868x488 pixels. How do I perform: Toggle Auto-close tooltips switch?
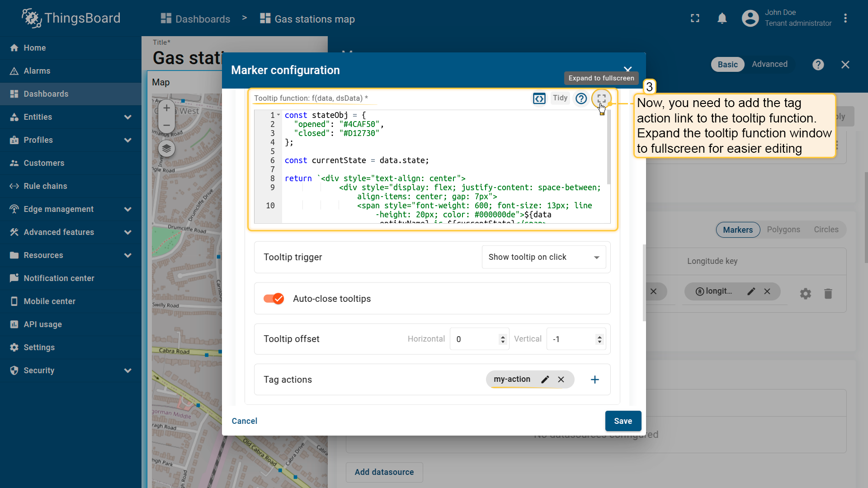[x=274, y=299]
